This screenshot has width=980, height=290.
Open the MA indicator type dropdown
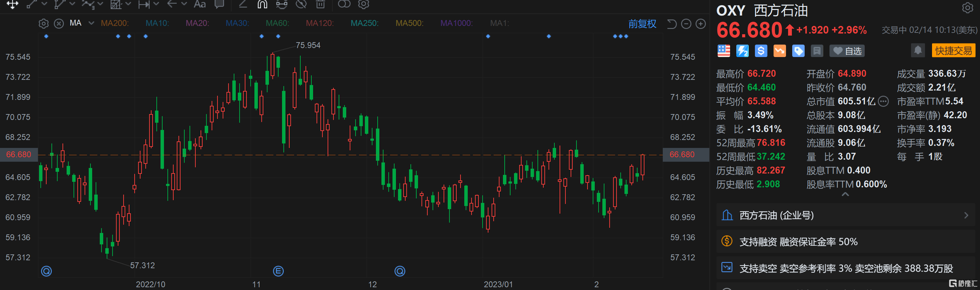91,23
